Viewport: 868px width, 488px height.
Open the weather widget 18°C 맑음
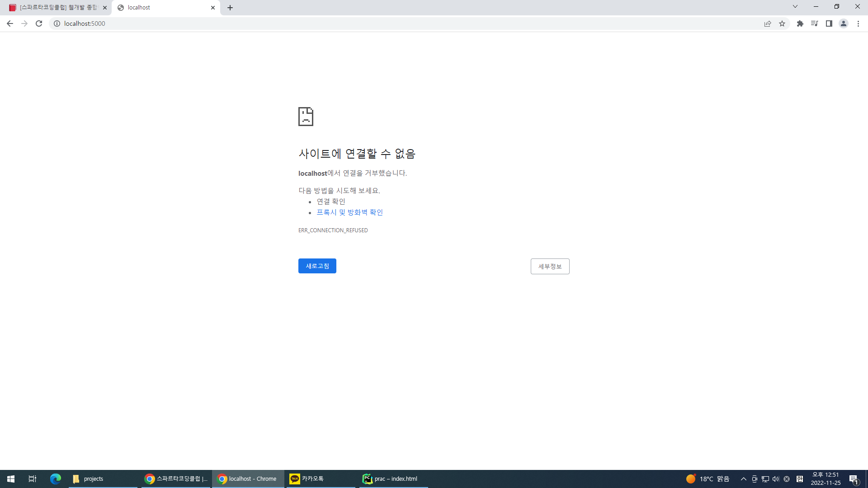[x=708, y=479]
